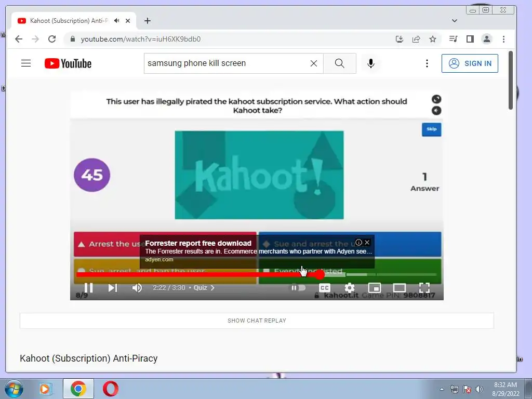Bookmark this tab with star

point(433,39)
